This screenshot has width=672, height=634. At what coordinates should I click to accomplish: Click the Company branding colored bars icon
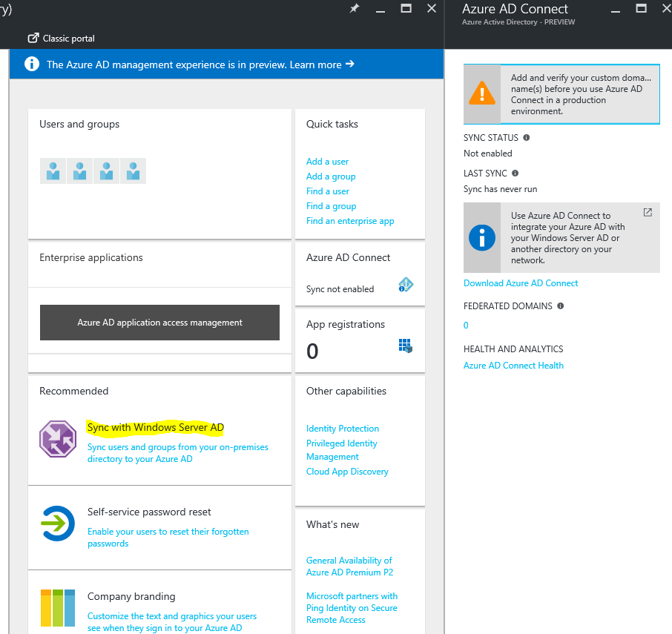tap(58, 608)
